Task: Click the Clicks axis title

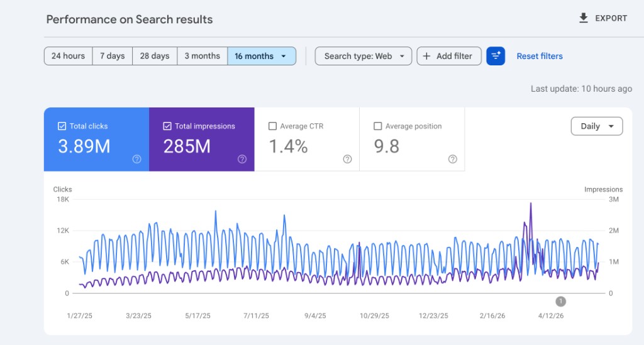Action: [x=62, y=189]
